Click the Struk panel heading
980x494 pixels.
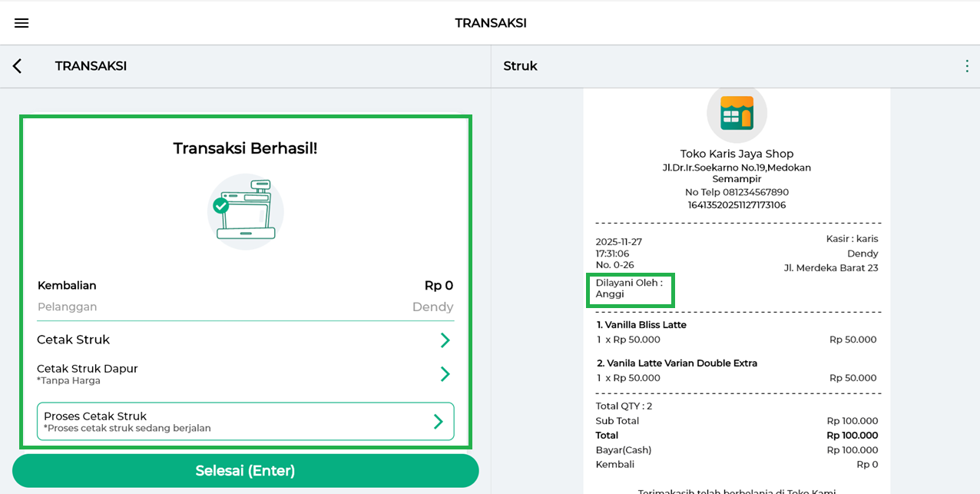(x=520, y=66)
